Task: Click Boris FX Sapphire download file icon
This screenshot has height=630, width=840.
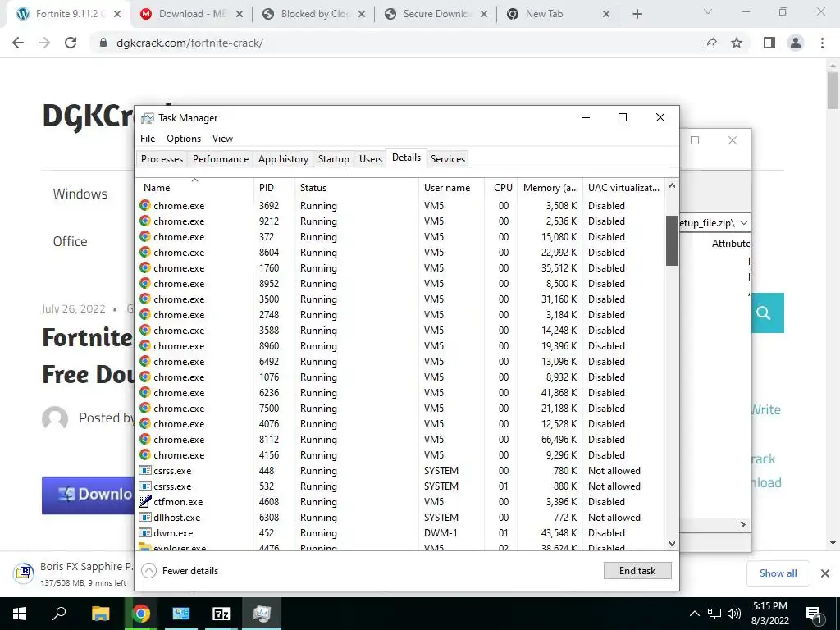Action: pos(24,573)
